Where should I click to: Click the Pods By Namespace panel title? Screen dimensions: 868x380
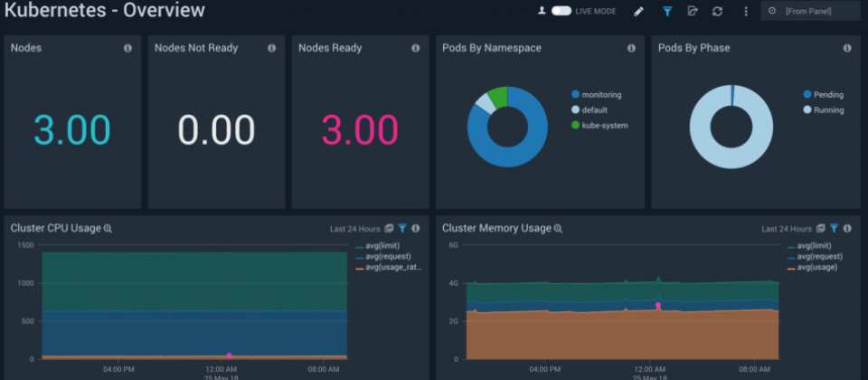point(492,48)
